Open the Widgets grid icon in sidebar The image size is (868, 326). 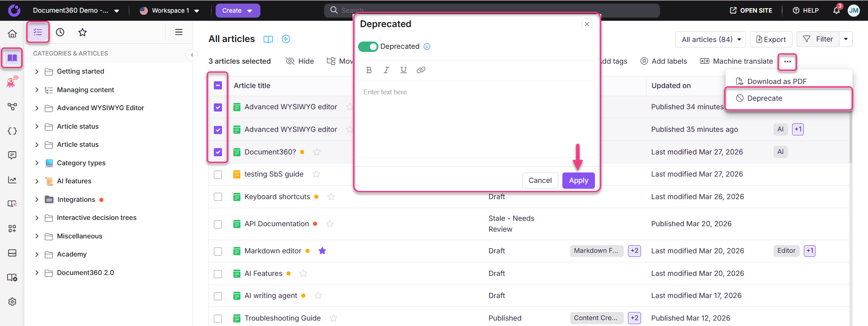pos(12,228)
